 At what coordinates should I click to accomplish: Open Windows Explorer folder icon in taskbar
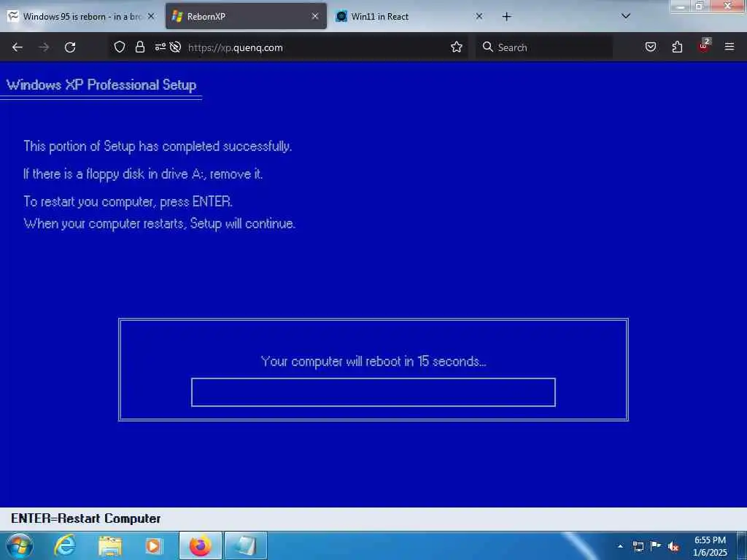pyautogui.click(x=110, y=545)
